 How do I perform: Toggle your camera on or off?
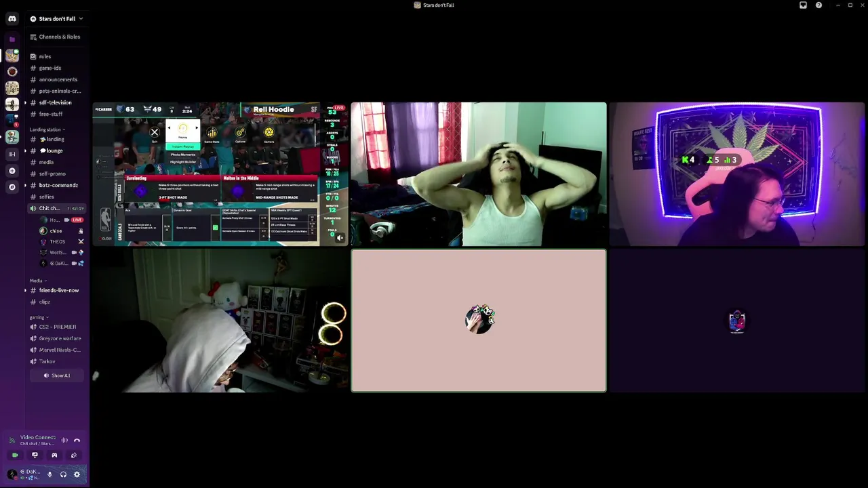[15, 455]
